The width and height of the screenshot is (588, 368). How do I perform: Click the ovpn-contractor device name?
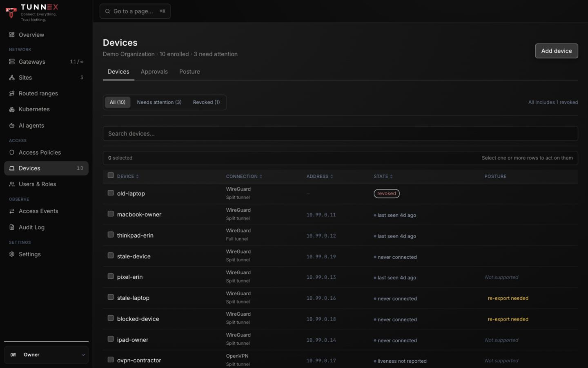[x=139, y=360]
